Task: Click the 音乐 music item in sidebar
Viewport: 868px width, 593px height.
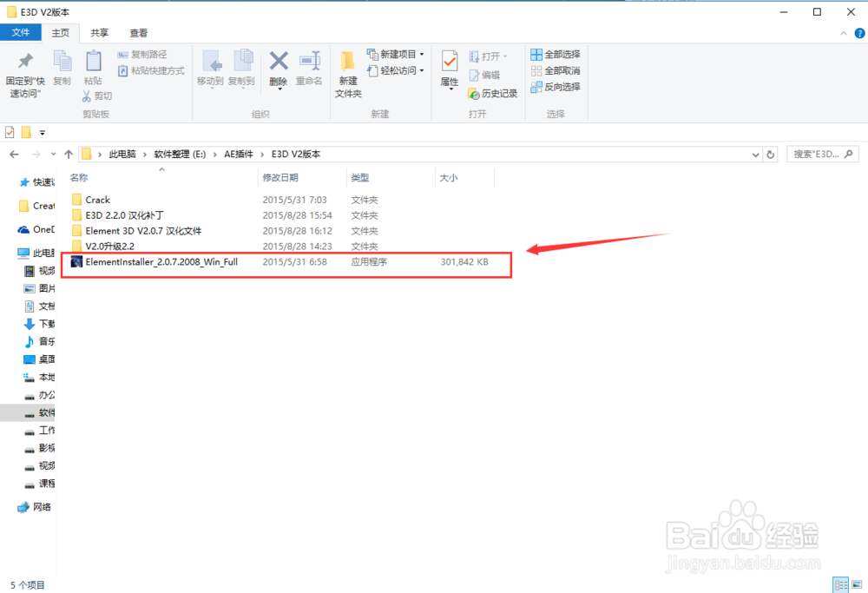Action: pos(39,341)
